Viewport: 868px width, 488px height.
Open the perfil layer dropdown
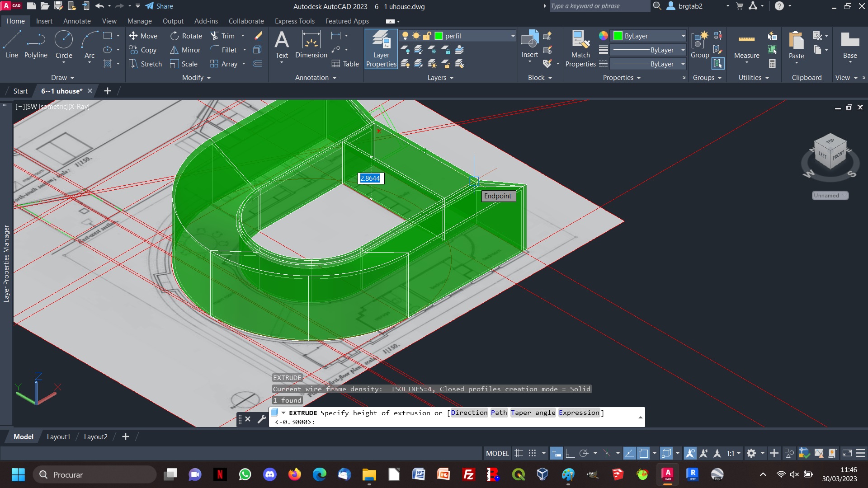tap(511, 36)
